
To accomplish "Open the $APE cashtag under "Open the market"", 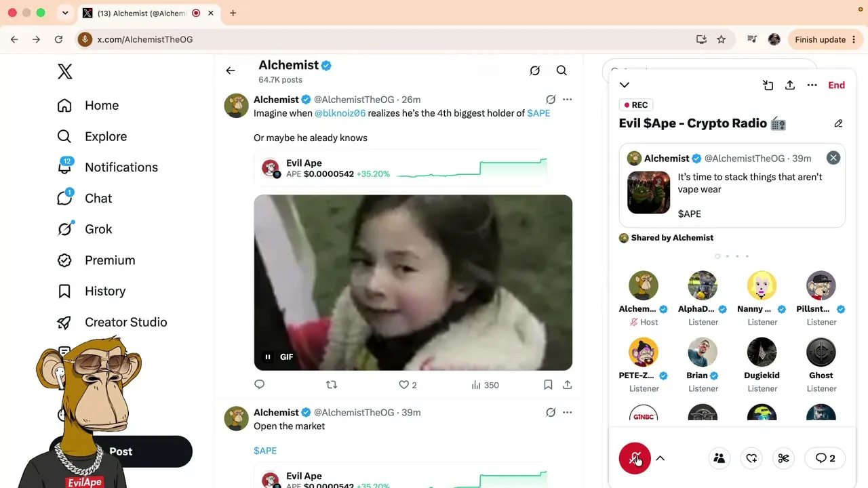I will click(265, 451).
